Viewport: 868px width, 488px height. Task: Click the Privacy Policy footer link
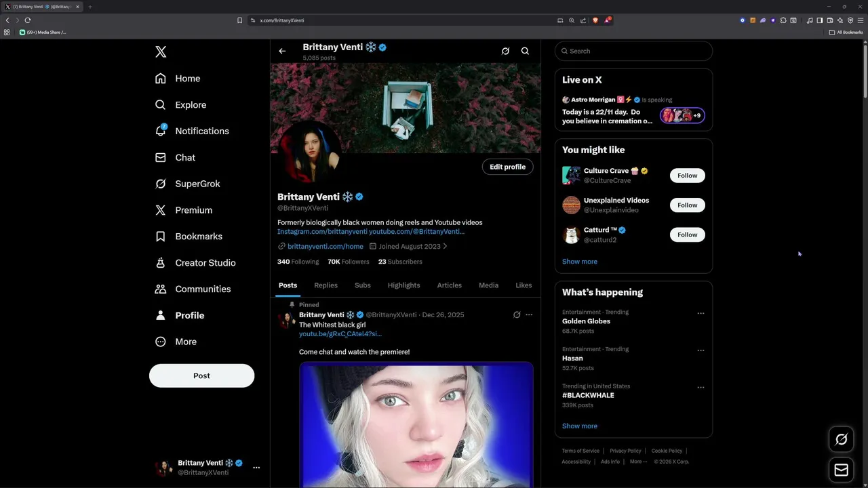point(625,451)
